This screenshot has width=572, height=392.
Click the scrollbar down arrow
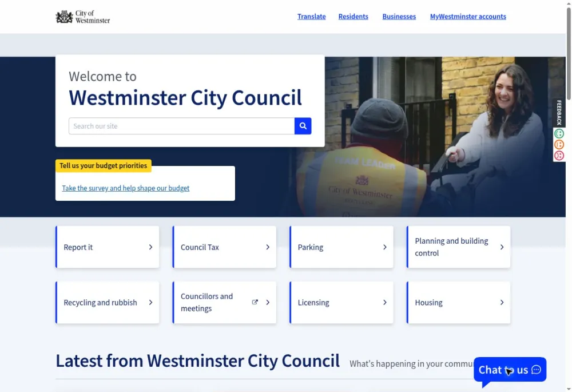click(569, 389)
